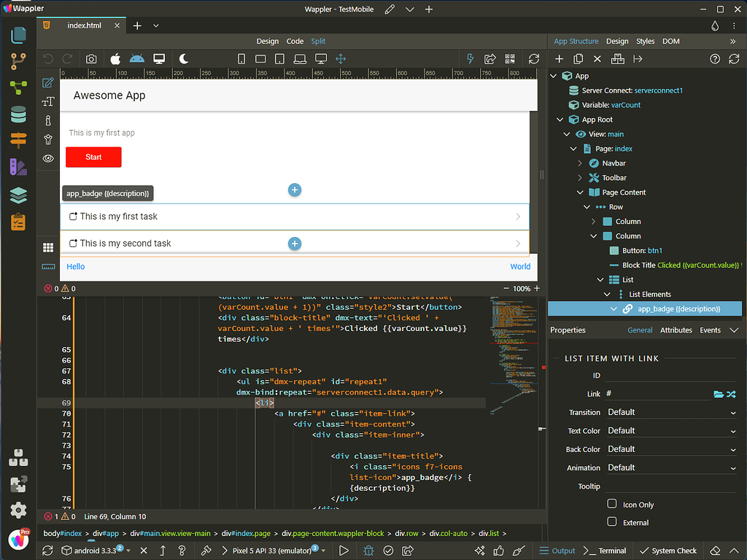Toggle the preview eye icon in design toolbar
Viewport: 747px width, 560px height.
pyautogui.click(x=48, y=158)
